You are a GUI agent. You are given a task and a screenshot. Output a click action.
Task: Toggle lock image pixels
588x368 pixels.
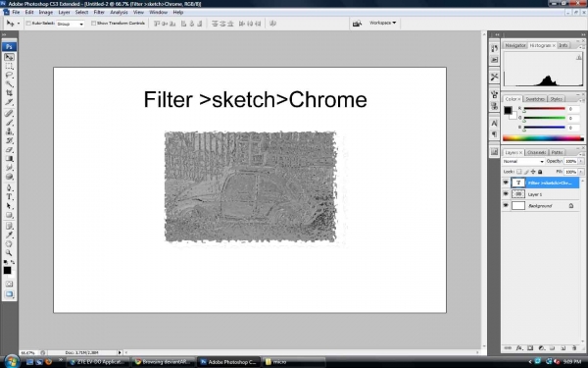coord(526,172)
